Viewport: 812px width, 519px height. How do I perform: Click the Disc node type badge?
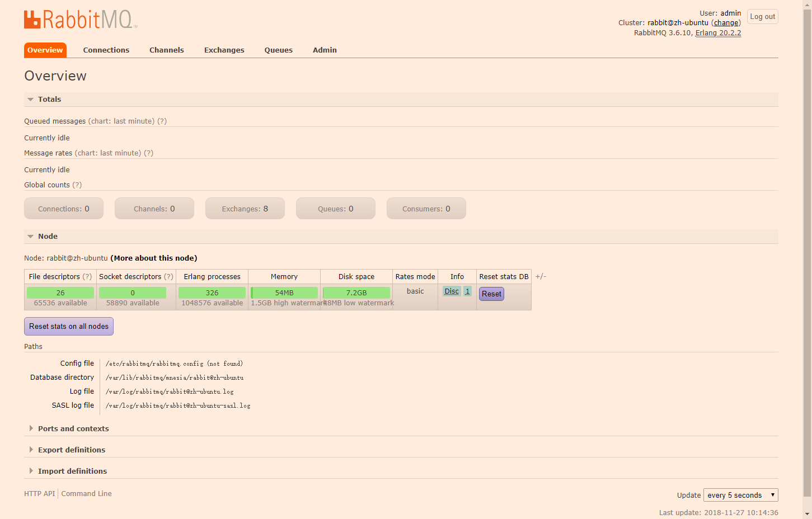point(452,291)
